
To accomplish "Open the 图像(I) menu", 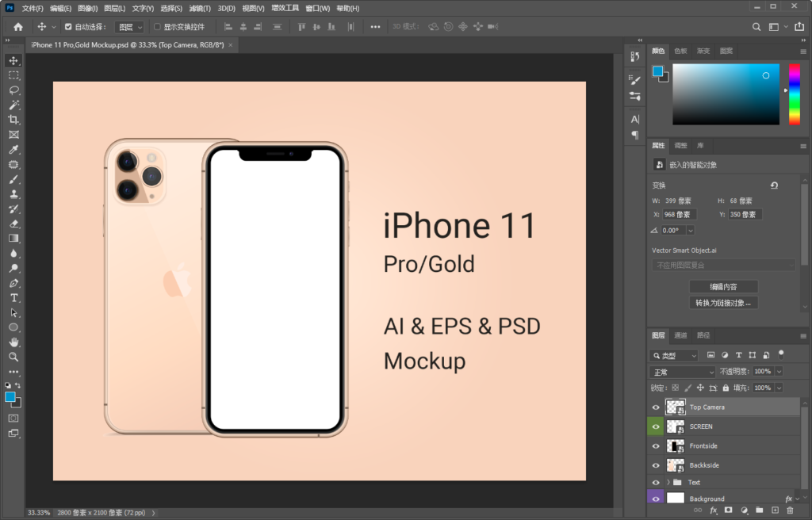I will pos(87,8).
